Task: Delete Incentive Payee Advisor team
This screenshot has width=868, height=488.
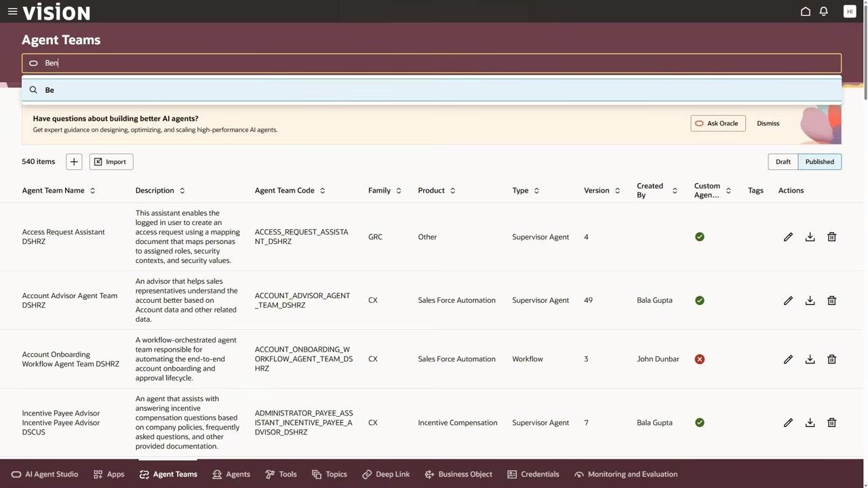Action: tap(831, 423)
